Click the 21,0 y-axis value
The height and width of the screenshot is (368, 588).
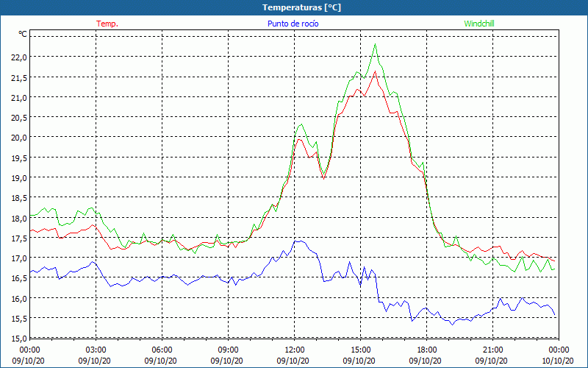19,97
